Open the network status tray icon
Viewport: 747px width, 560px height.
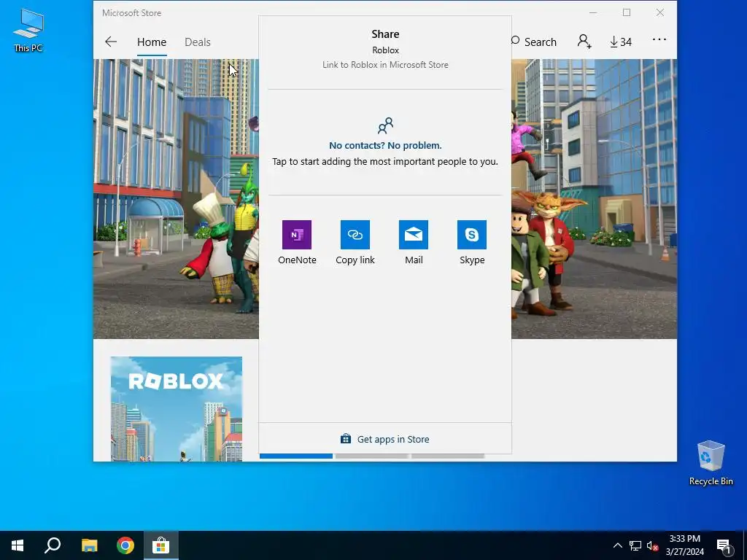point(635,545)
